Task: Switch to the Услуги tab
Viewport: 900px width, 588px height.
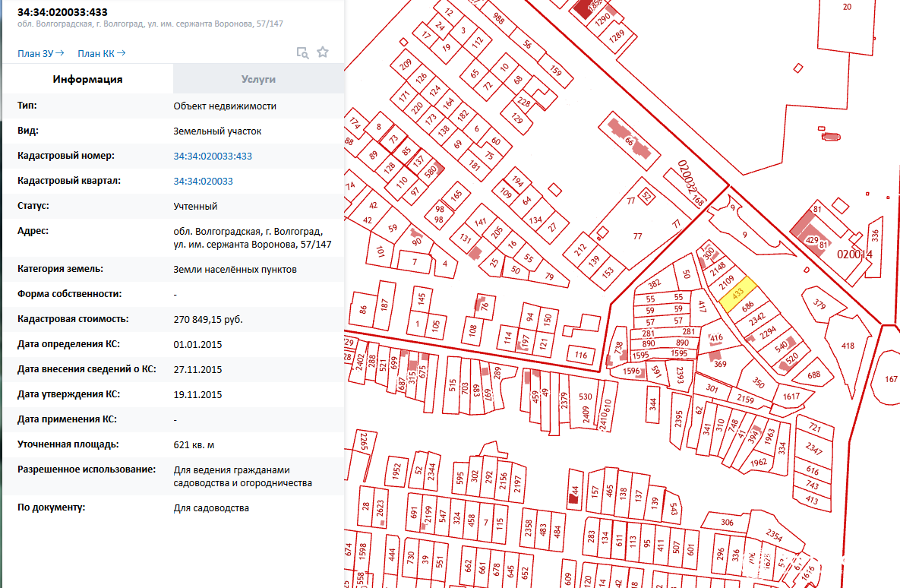Action: coord(258,79)
